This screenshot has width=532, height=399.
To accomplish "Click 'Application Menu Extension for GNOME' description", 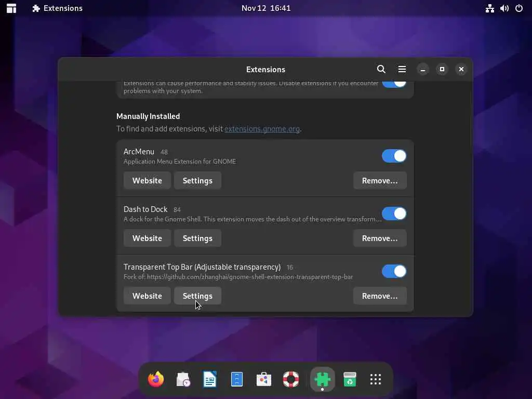I will click(x=179, y=162).
